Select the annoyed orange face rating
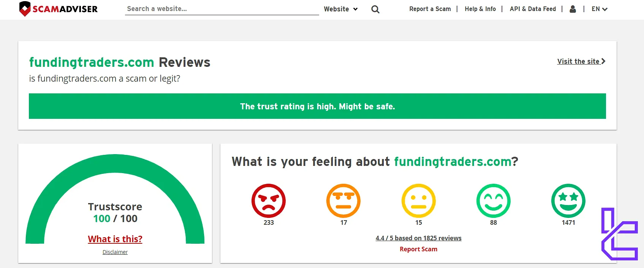Viewport: 644px width, 268px height. click(343, 201)
